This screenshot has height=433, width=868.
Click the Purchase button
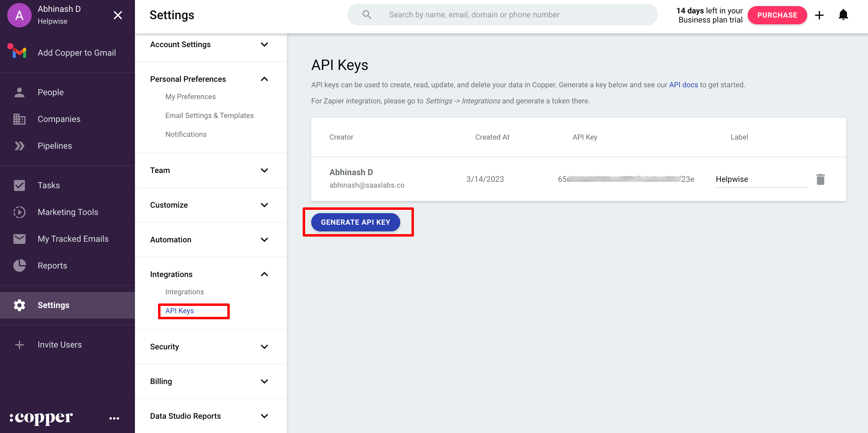pyautogui.click(x=777, y=15)
